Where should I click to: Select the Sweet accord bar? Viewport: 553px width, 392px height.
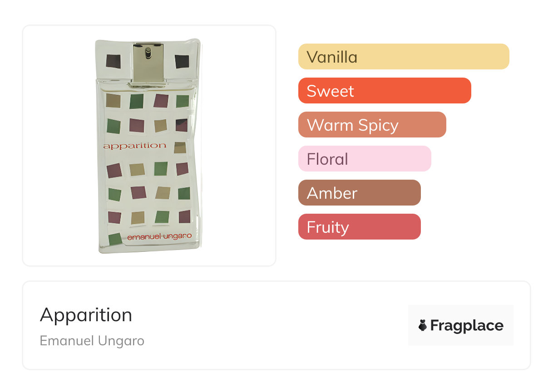click(384, 91)
